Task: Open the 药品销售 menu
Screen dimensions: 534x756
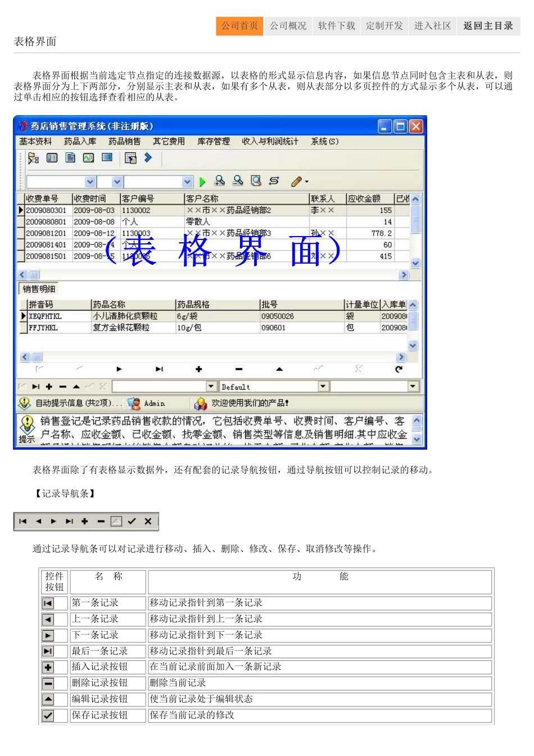Action: coord(124,142)
